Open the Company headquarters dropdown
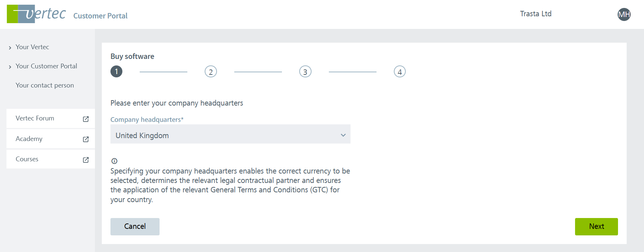The image size is (644, 252). click(x=230, y=135)
